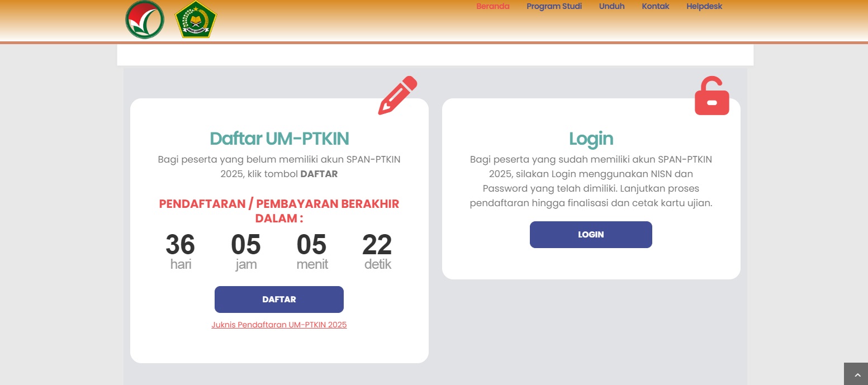
Task: Open the Program Studi menu
Action: click(x=554, y=7)
